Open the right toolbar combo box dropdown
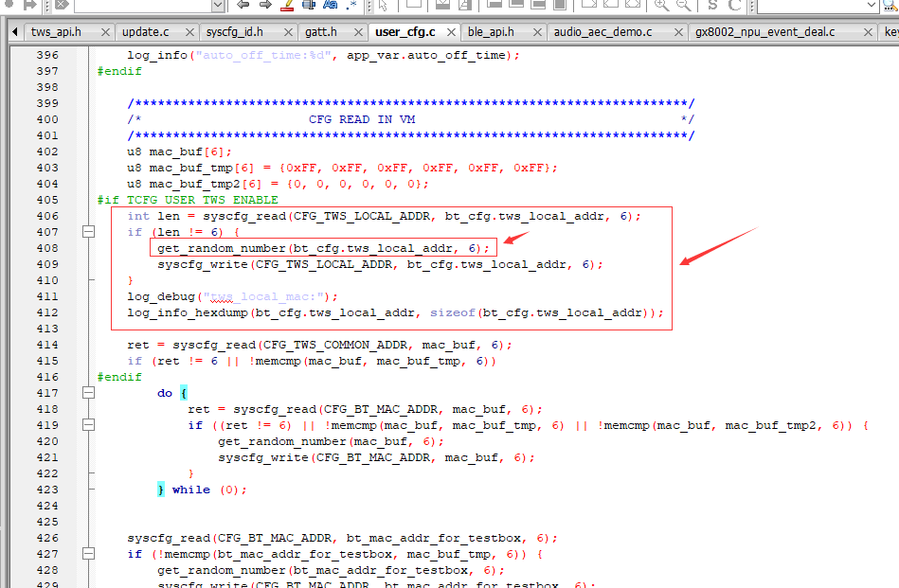 pyautogui.click(x=871, y=5)
